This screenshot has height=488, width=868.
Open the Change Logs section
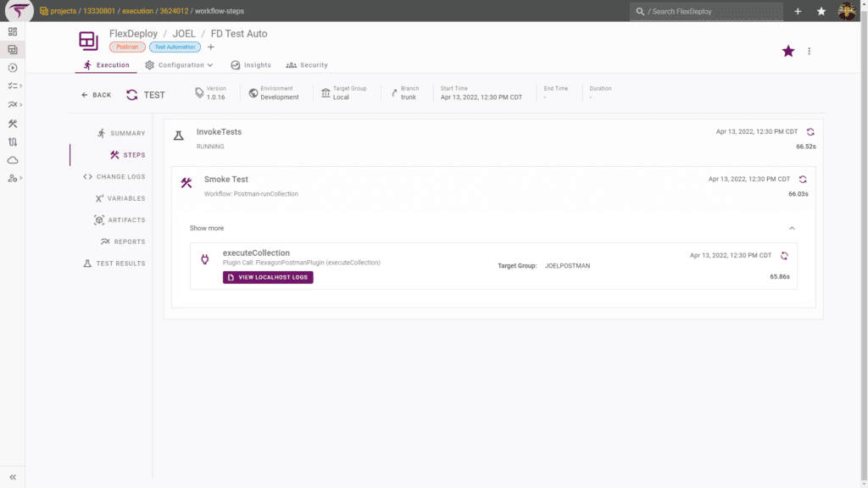[114, 177]
